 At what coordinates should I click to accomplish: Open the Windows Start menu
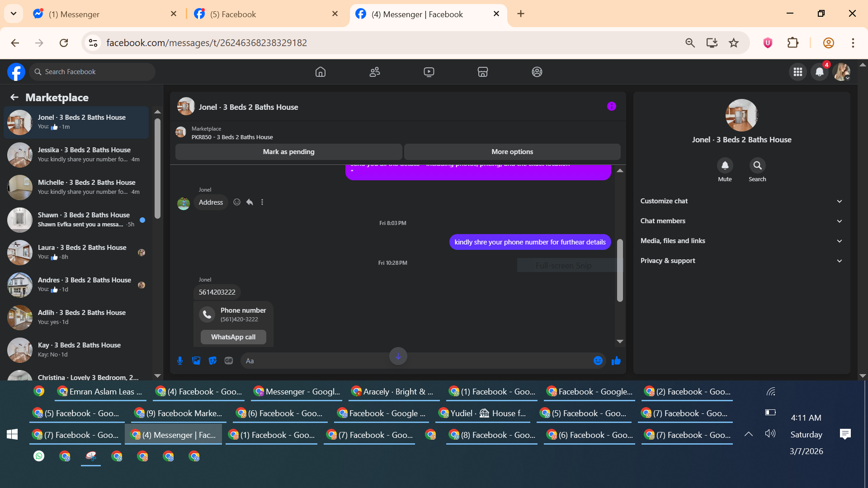(12, 434)
